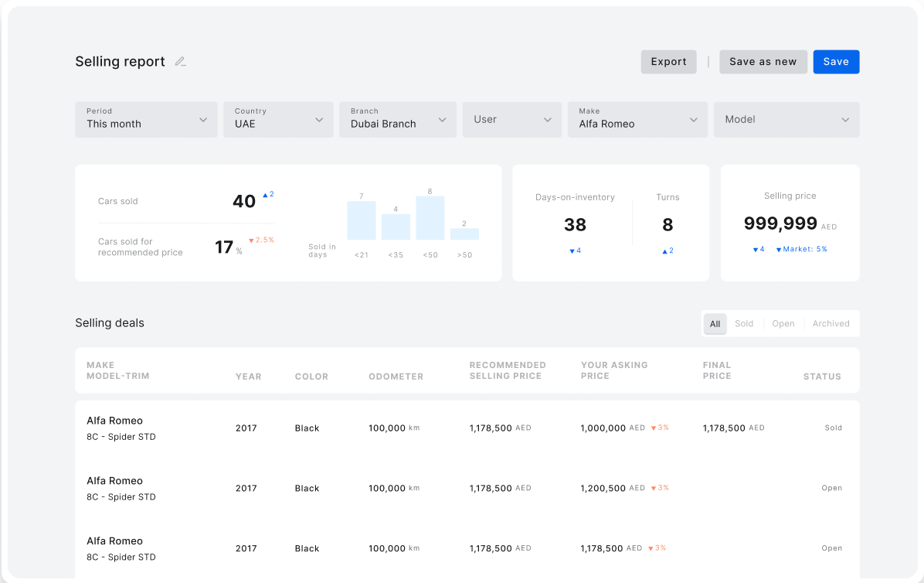Click the blue Save button
The height and width of the screenshot is (583, 924).
pos(836,62)
